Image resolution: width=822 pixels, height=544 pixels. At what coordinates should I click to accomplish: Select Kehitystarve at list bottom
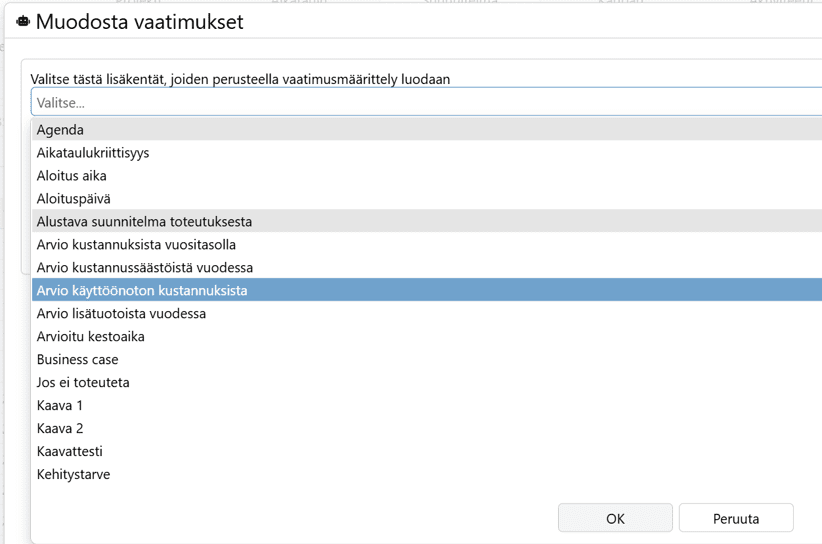click(74, 475)
